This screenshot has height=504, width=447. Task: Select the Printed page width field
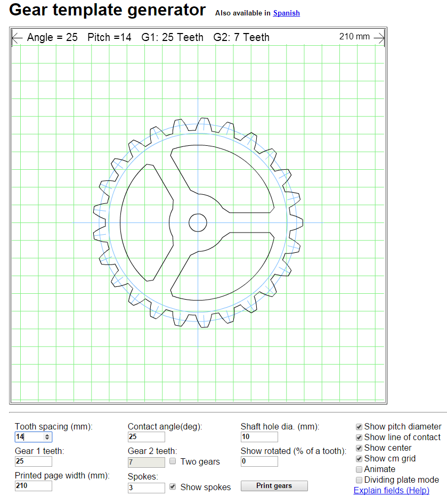coord(33,486)
